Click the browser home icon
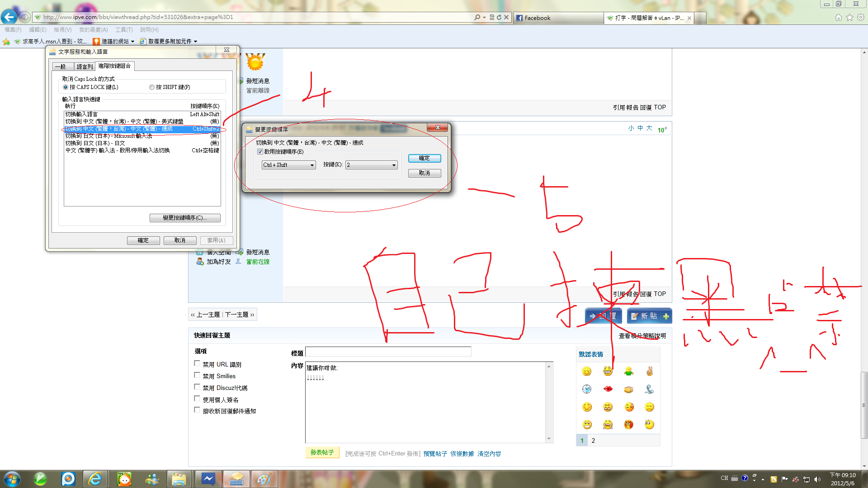 click(x=838, y=17)
